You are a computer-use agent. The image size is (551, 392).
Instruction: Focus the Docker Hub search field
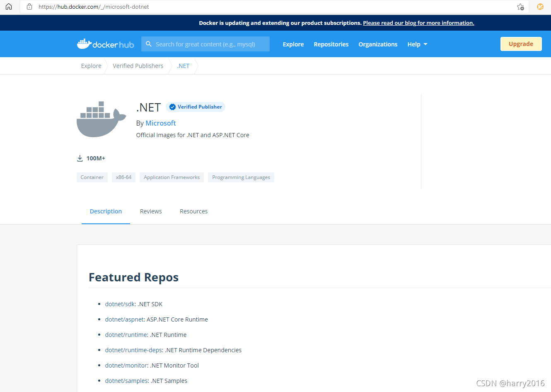tap(205, 44)
